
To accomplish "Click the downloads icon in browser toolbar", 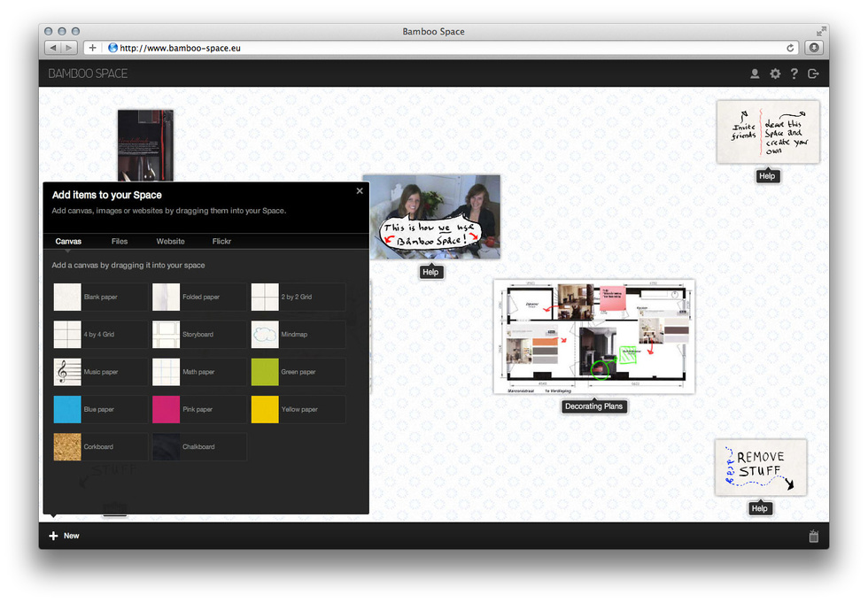I will pos(814,48).
